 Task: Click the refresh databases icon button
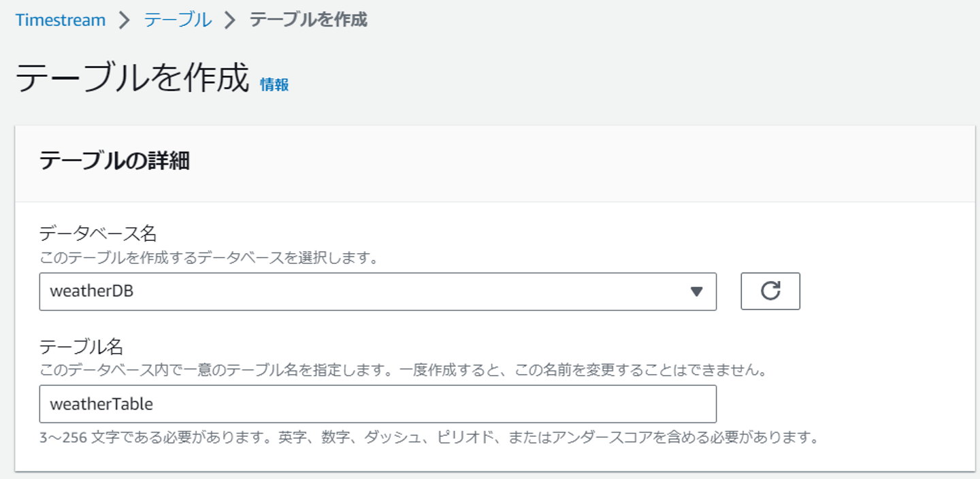(x=770, y=291)
